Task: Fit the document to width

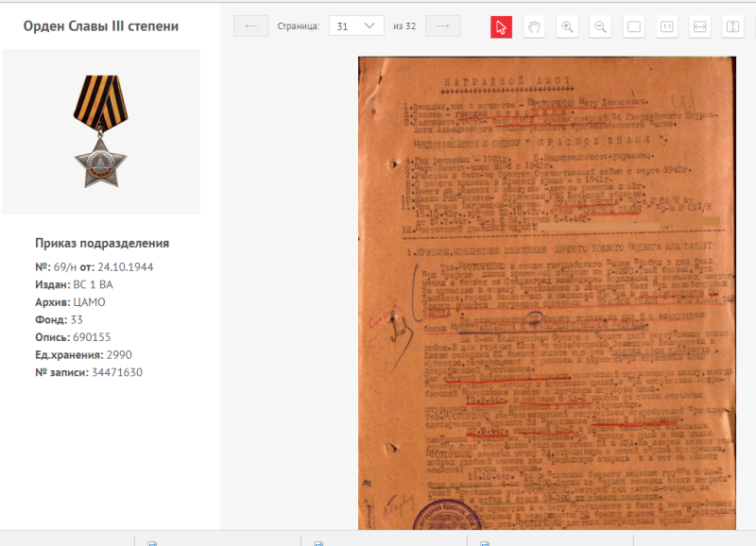Action: click(x=700, y=26)
